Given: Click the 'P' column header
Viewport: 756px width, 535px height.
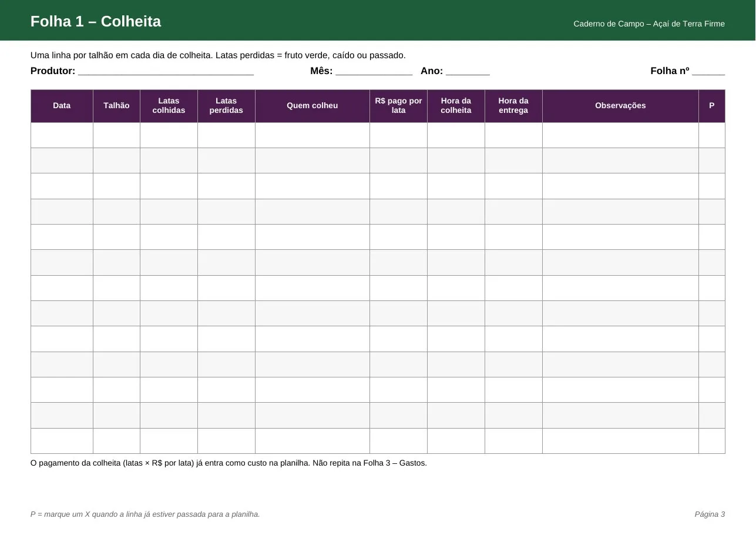Looking at the screenshot, I should pos(712,106).
